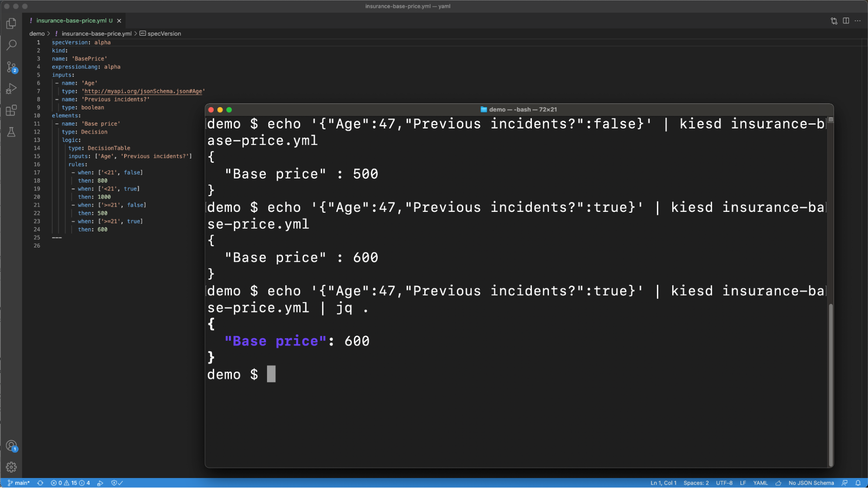Viewport: 868px width, 488px height.
Task: Click Open Changes icon in editor toolbar
Action: coord(834,21)
